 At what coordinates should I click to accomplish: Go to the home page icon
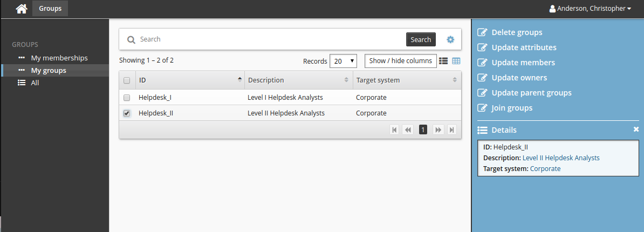pyautogui.click(x=22, y=8)
